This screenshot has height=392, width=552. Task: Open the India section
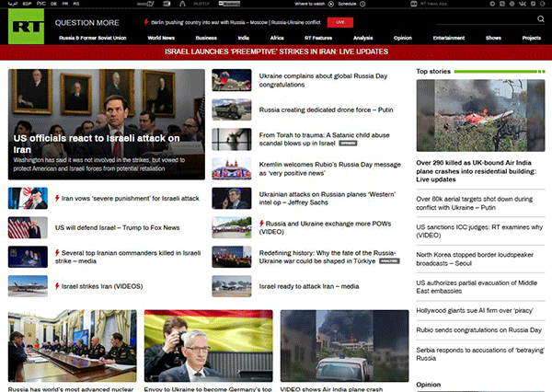(243, 38)
